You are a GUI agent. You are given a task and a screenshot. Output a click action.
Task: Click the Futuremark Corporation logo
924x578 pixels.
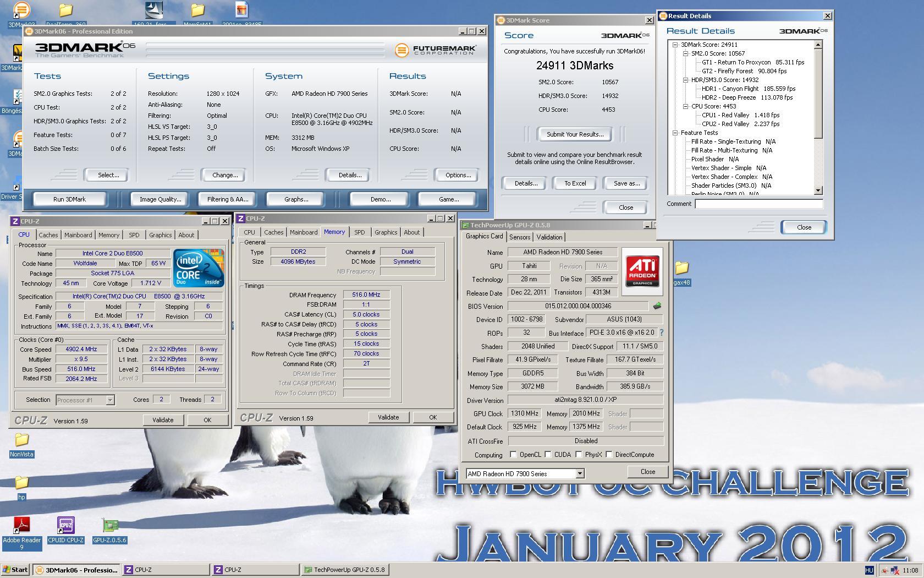point(436,50)
